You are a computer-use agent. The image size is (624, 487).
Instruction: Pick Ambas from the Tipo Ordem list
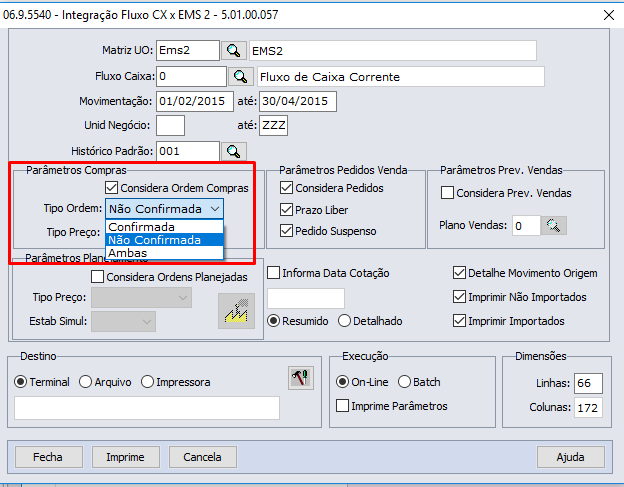pyautogui.click(x=164, y=253)
